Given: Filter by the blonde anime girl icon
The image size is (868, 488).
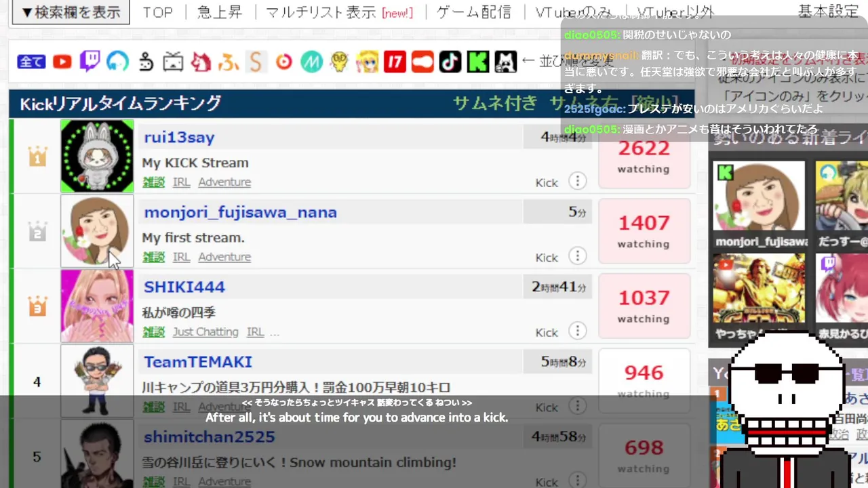Looking at the screenshot, I should click(367, 62).
